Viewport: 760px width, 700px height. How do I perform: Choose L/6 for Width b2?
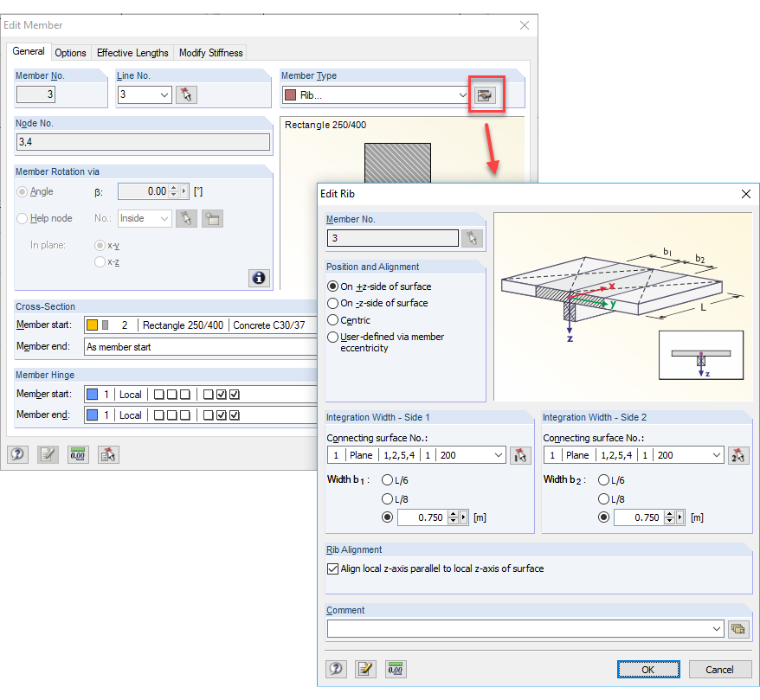(603, 480)
